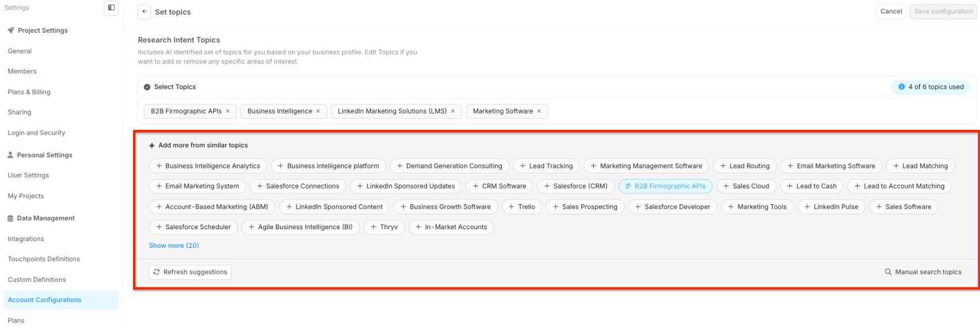Click the Refresh suggestions button
Viewport: 980px width, 328px height.
[190, 272]
